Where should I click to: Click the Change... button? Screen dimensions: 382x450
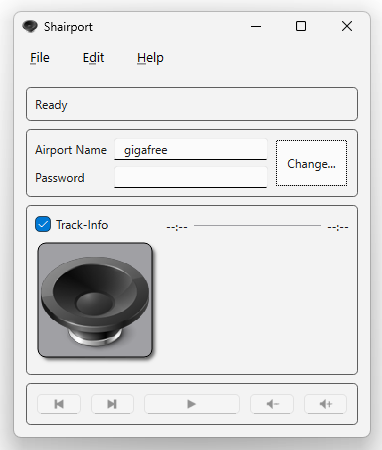311,163
